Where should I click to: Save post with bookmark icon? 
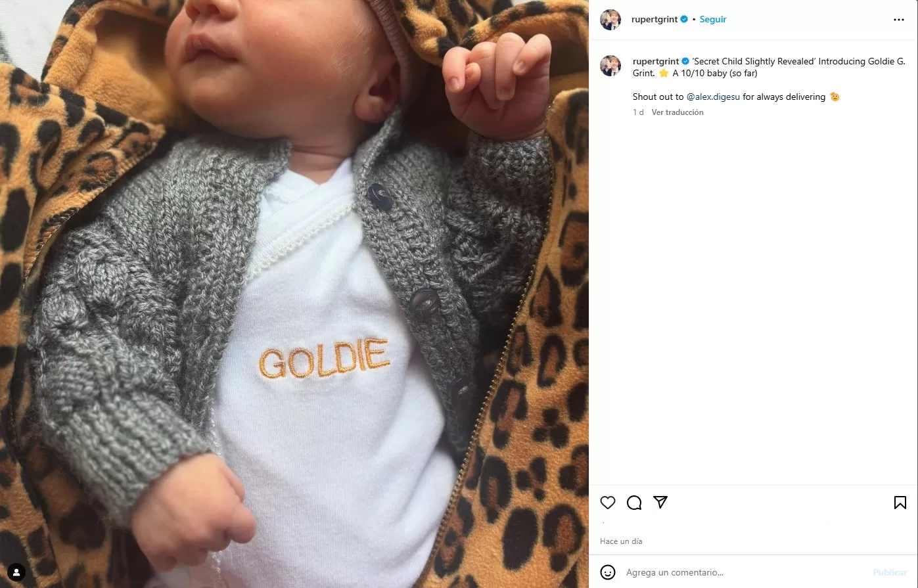pyautogui.click(x=900, y=503)
